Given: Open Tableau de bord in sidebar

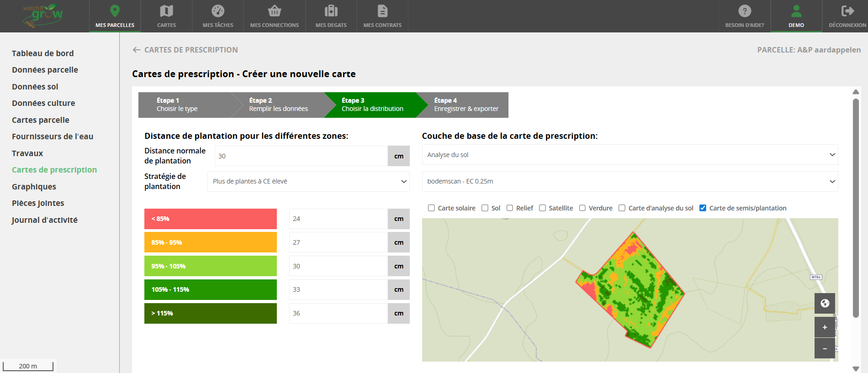Looking at the screenshot, I should [42, 53].
